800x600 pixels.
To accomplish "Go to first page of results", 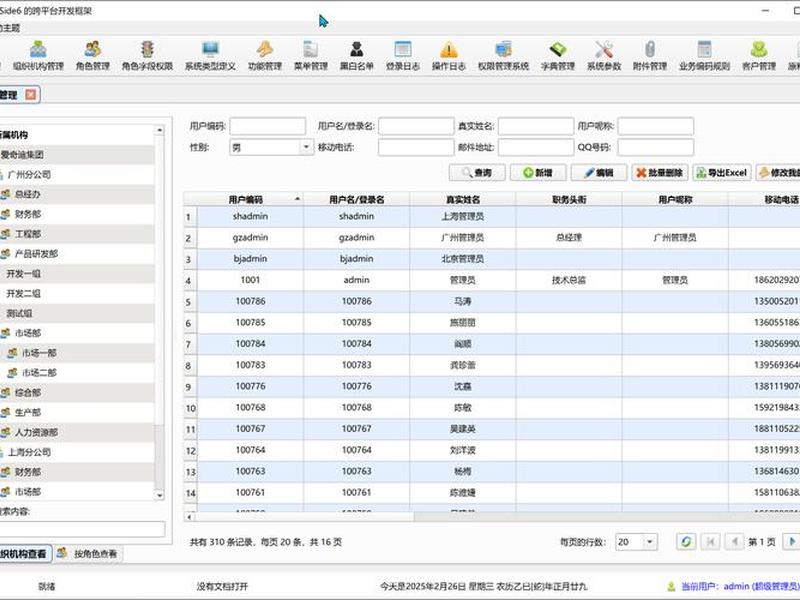I will [710, 541].
